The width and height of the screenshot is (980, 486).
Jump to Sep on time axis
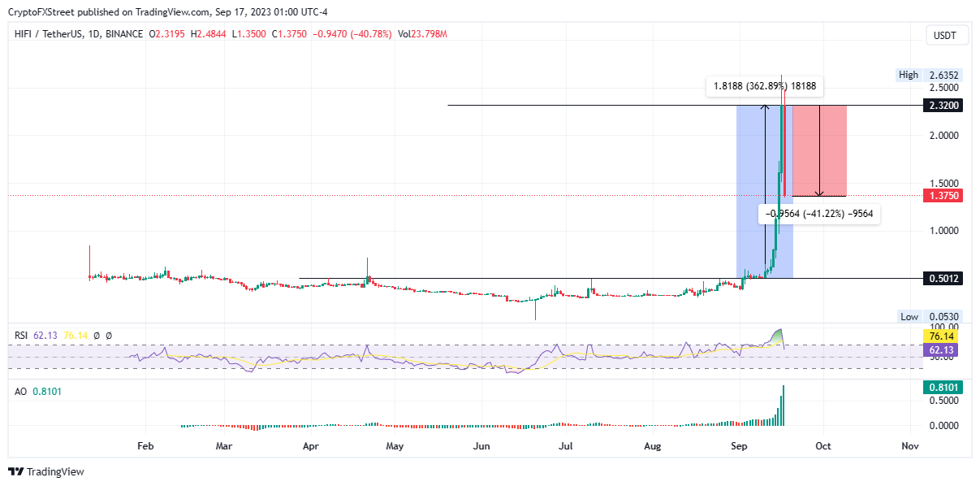point(739,445)
